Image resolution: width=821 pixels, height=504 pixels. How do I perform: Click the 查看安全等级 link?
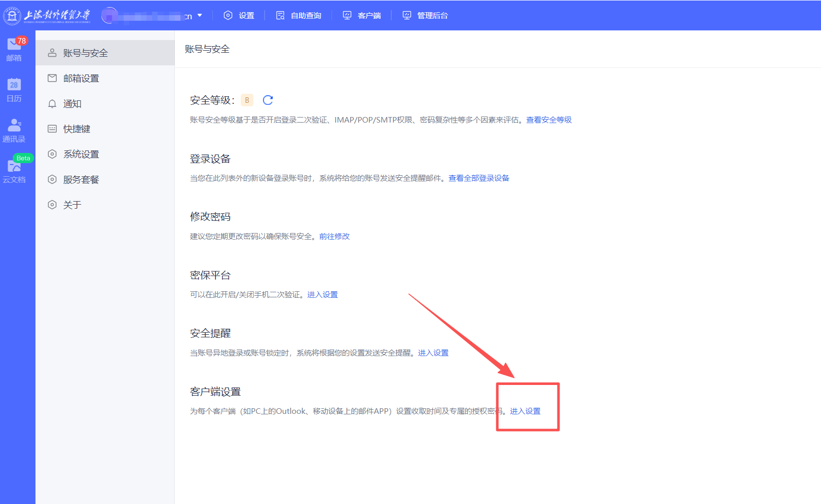point(549,120)
